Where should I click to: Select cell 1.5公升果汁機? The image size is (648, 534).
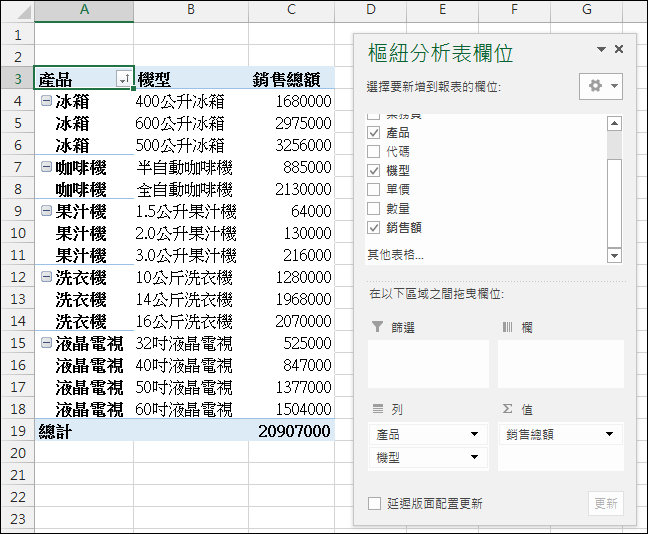point(191,211)
